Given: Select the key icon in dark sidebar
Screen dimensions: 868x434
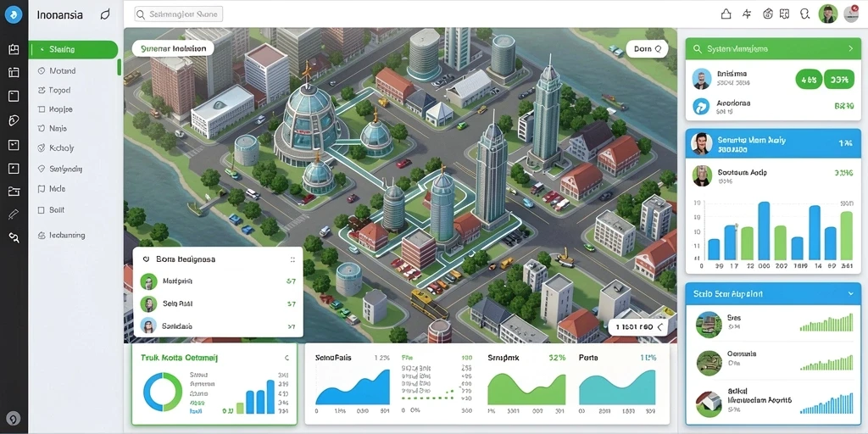Looking at the screenshot, I should (x=14, y=238).
